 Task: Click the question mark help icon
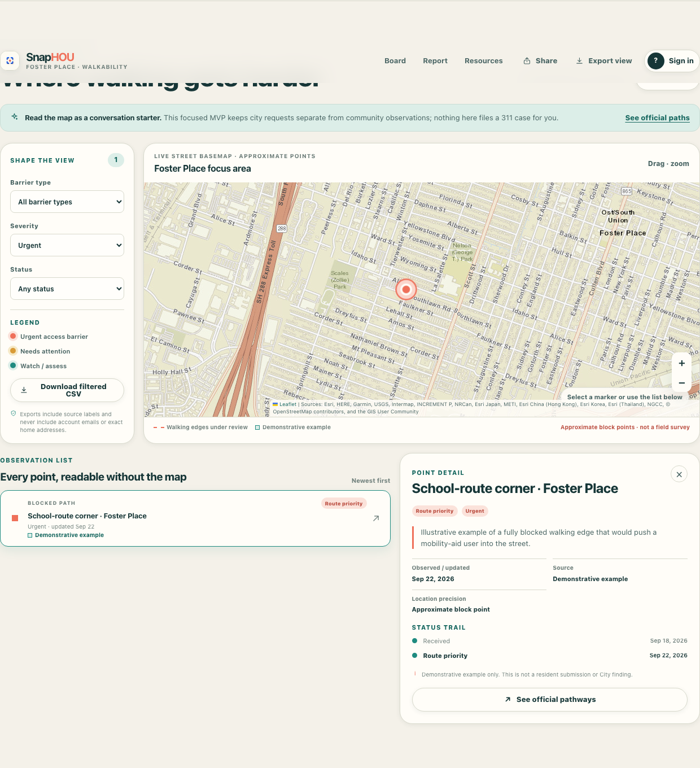click(x=655, y=61)
